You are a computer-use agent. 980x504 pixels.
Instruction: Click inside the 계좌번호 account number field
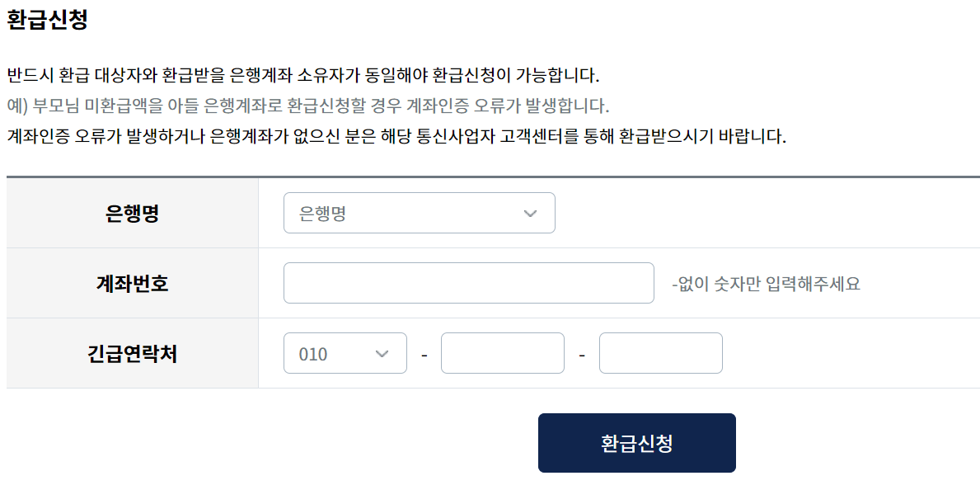click(468, 282)
